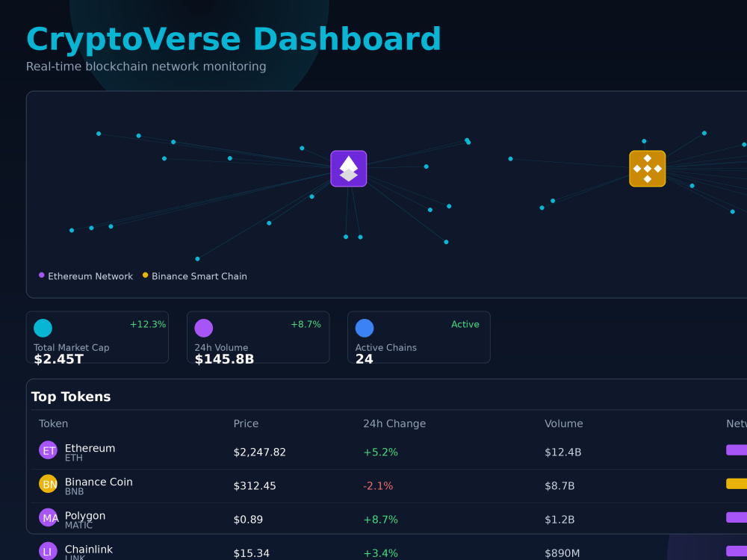Click Polygon volume $1.2B
This screenshot has height=560, width=747.
[x=560, y=520]
